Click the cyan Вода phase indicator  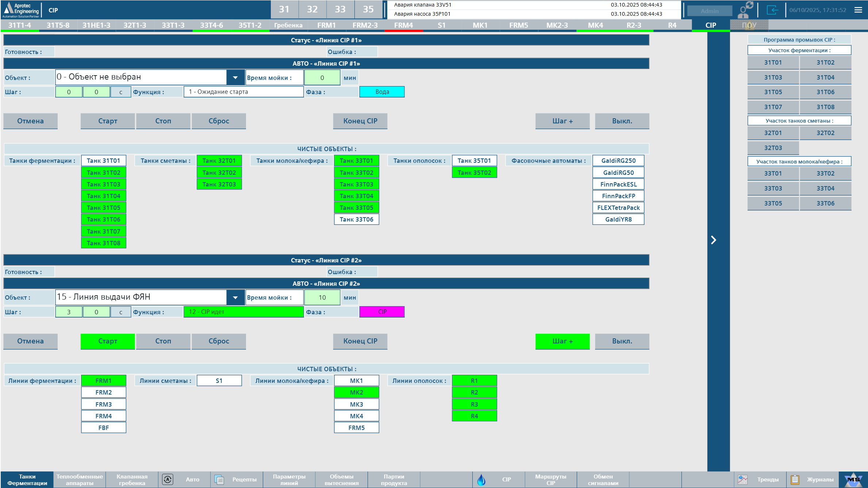(x=382, y=92)
